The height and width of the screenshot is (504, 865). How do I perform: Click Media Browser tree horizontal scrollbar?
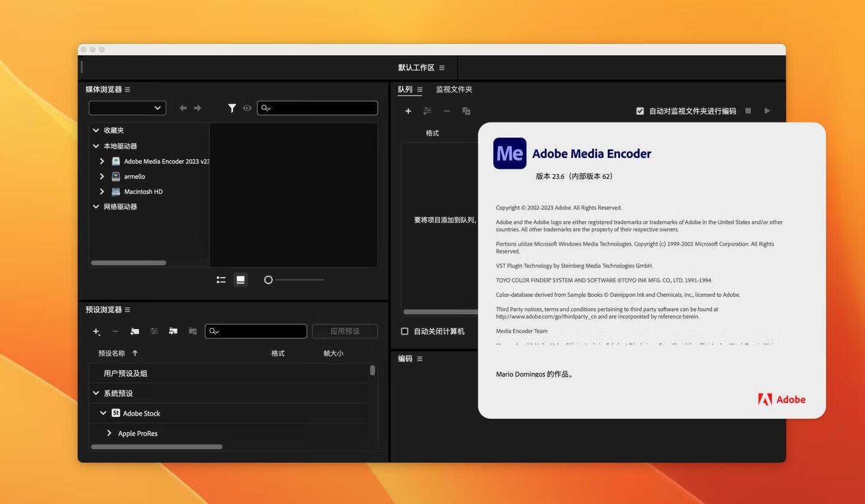click(x=129, y=263)
